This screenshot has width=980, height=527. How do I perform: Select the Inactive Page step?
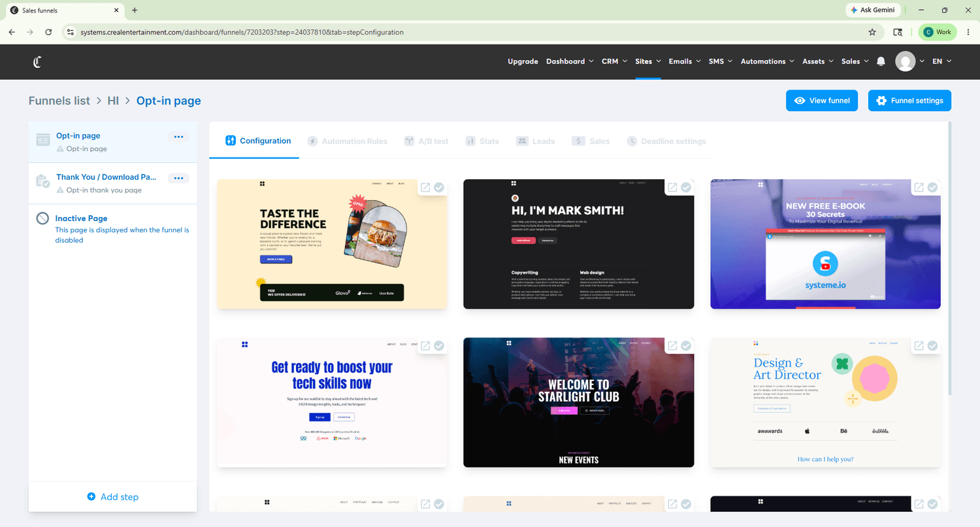(113, 229)
